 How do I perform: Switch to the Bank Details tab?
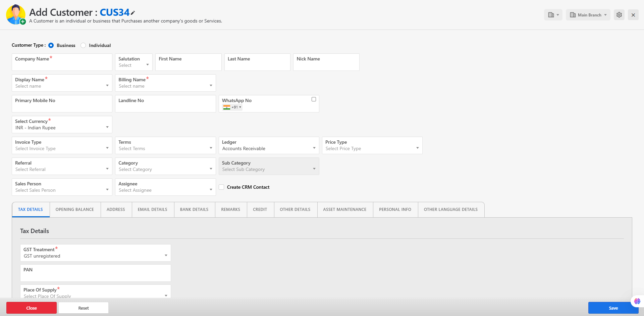pyautogui.click(x=194, y=210)
